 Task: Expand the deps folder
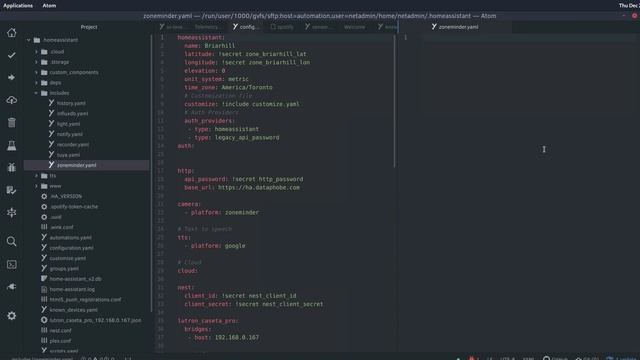[36, 82]
